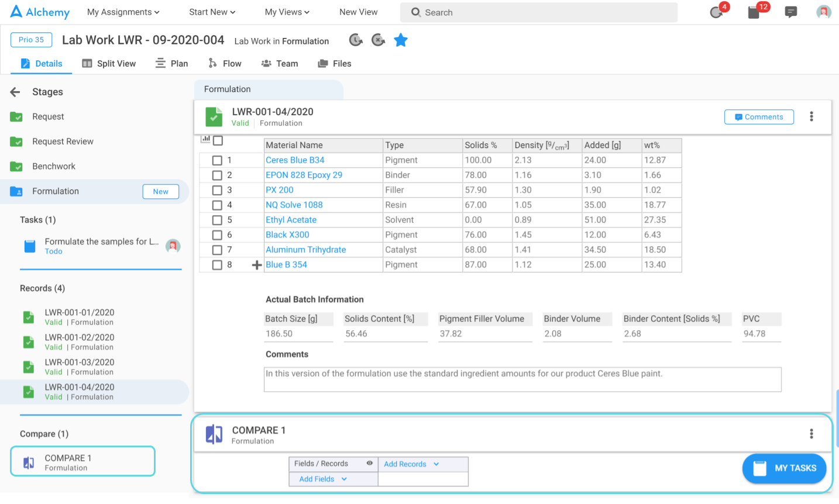Open the Flow tab
The height and width of the screenshot is (504, 839).
(x=225, y=64)
